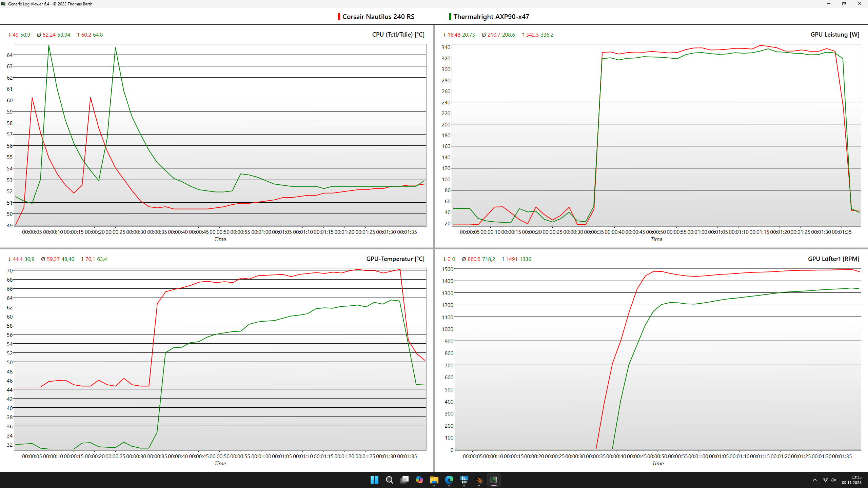The width and height of the screenshot is (868, 488).
Task: Open the taskbar Search icon
Action: (x=389, y=480)
